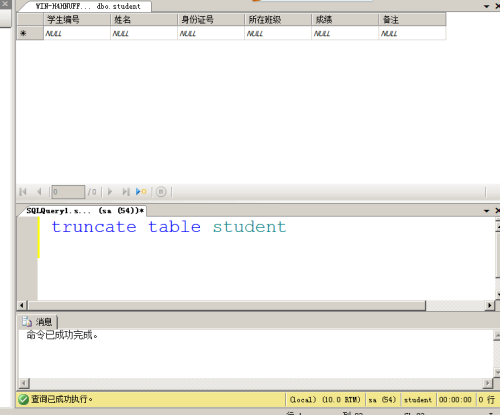Click right arrow of messages horizontal scrollbar
This screenshot has width=500, height=415.
click(488, 383)
